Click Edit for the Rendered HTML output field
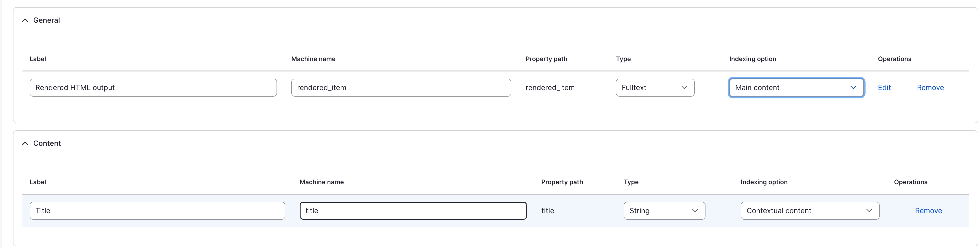The height and width of the screenshot is (248, 980). 884,88
